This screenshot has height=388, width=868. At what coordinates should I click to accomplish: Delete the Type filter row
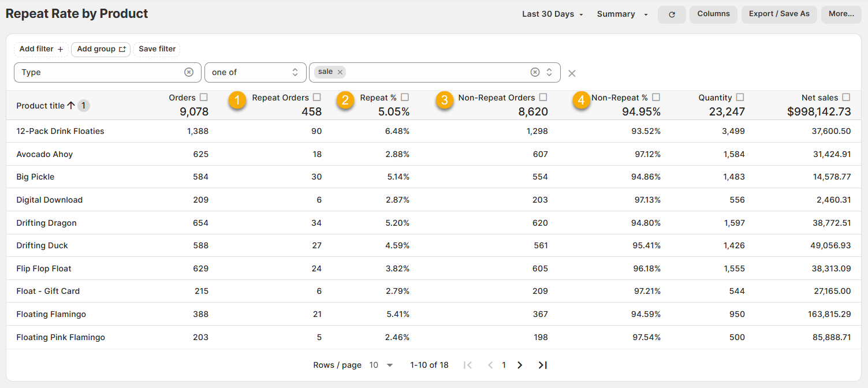click(572, 73)
